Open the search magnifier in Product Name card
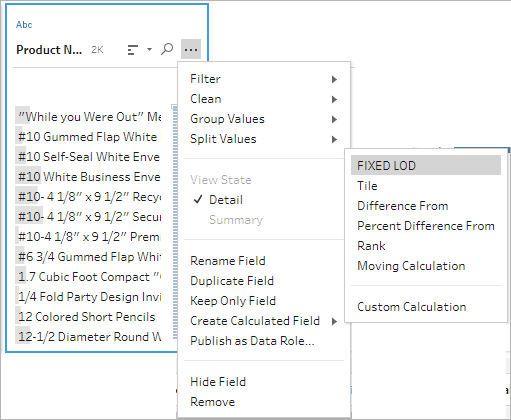 [x=167, y=49]
